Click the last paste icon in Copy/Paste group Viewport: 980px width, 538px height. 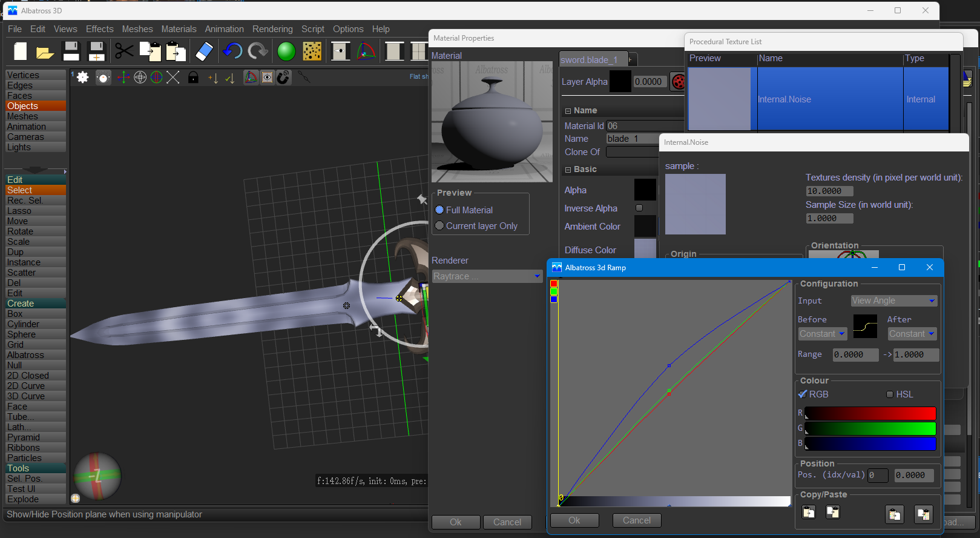(924, 514)
